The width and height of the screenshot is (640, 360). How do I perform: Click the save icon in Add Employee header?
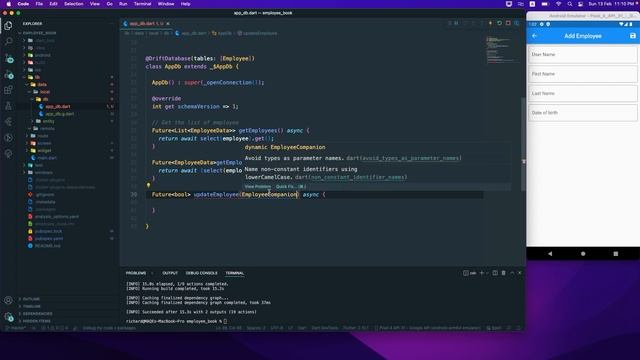[x=633, y=36]
